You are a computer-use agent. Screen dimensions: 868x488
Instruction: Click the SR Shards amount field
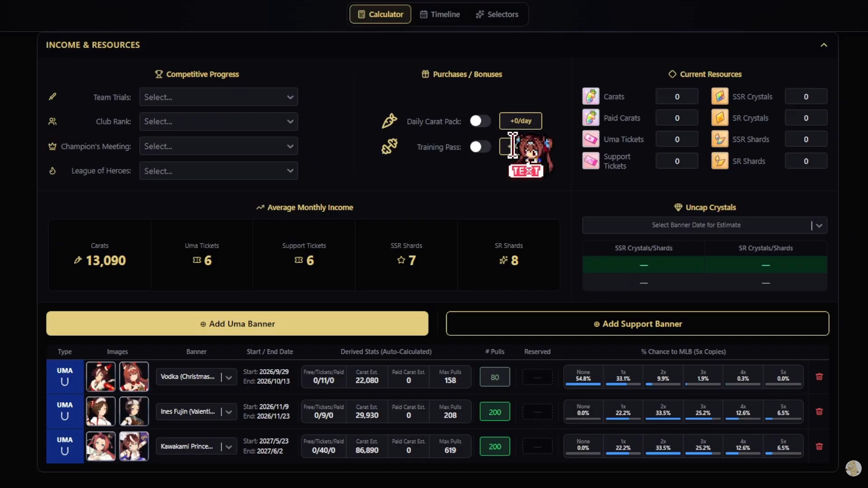(x=806, y=161)
